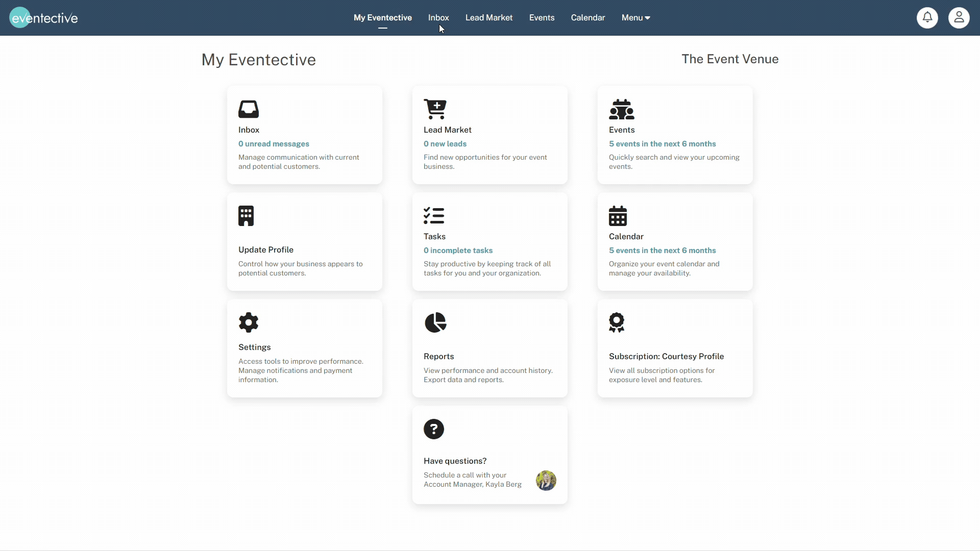
Task: Click the Tasks card title
Action: click(435, 236)
